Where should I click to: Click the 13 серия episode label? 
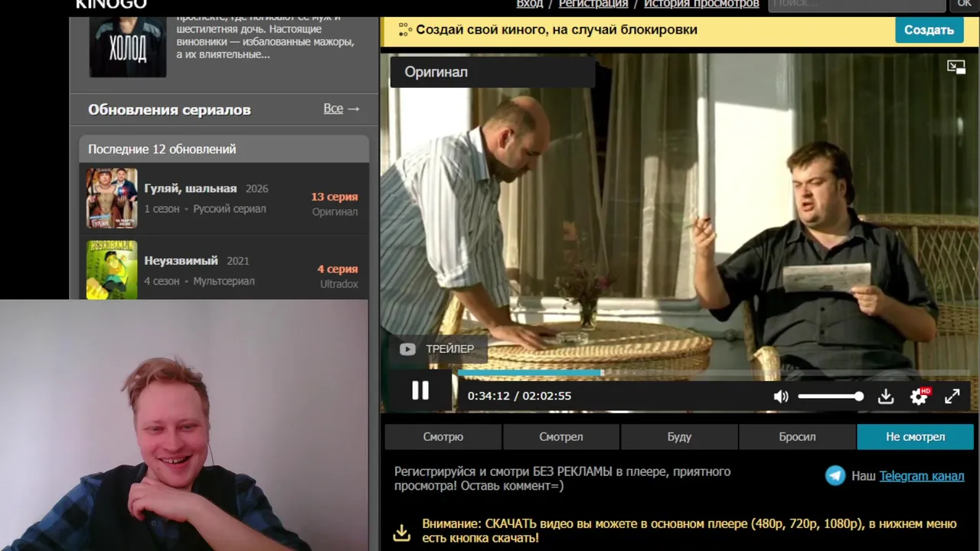point(335,197)
